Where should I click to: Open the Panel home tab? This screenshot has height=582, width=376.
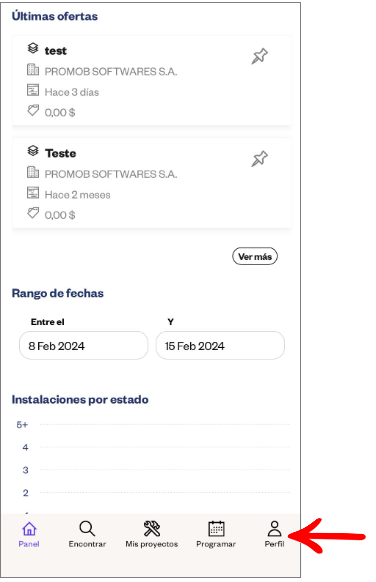(x=29, y=534)
